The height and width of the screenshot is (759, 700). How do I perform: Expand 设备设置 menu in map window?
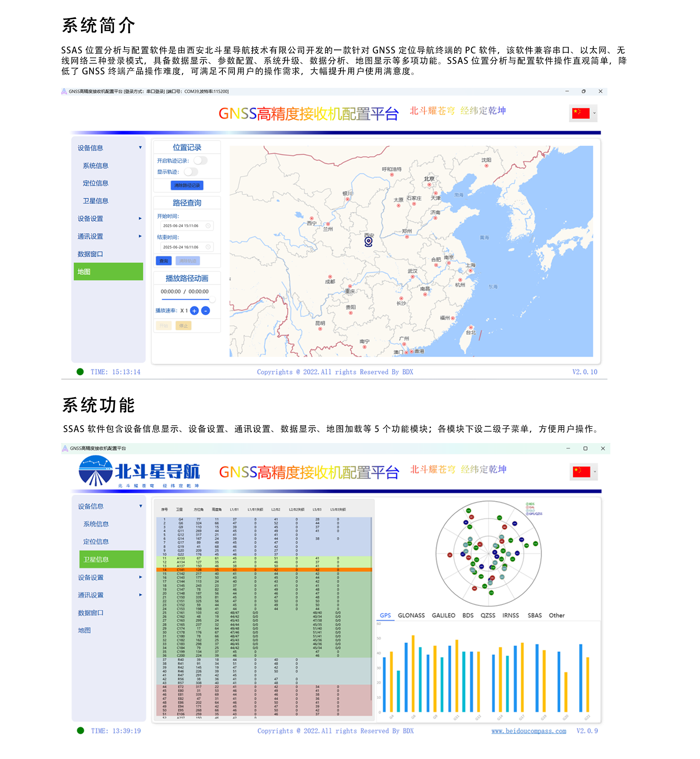(140, 219)
